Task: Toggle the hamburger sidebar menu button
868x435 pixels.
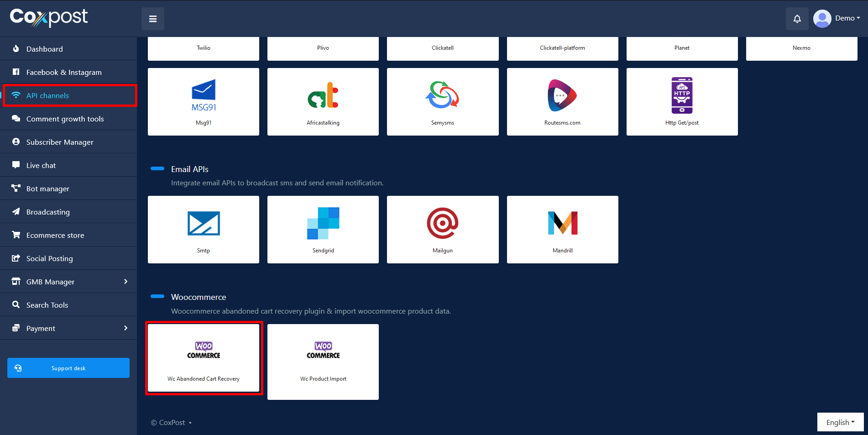Action: pos(153,19)
